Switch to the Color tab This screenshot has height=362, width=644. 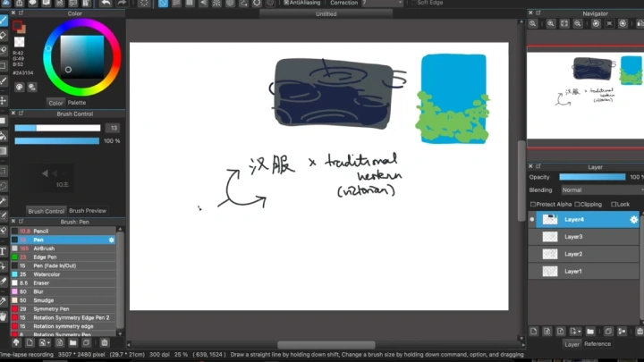click(x=55, y=103)
